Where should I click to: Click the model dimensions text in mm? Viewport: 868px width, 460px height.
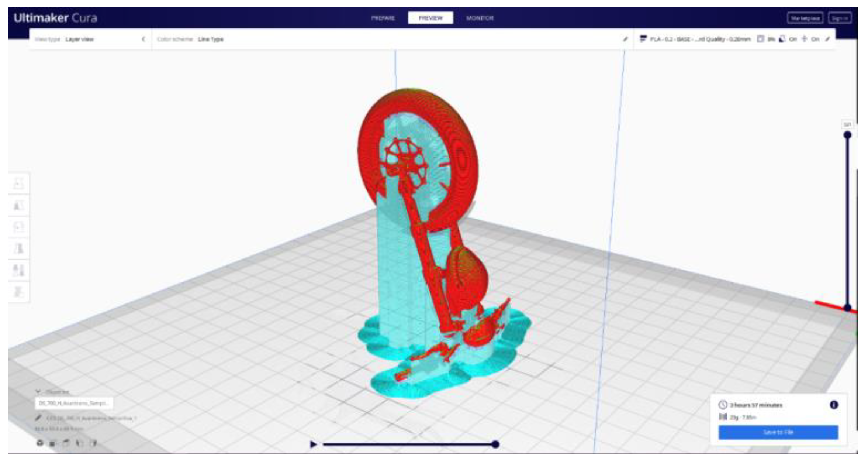(59, 429)
